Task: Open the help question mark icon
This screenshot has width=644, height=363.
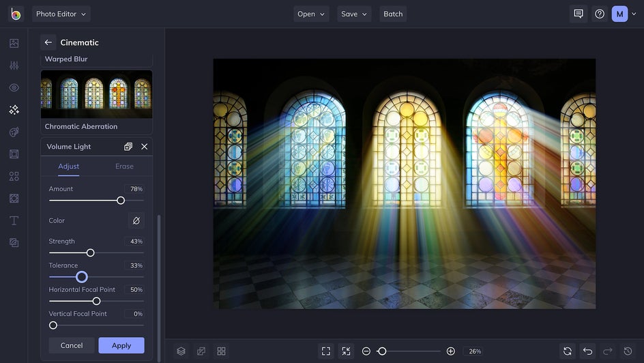Action: point(599,14)
